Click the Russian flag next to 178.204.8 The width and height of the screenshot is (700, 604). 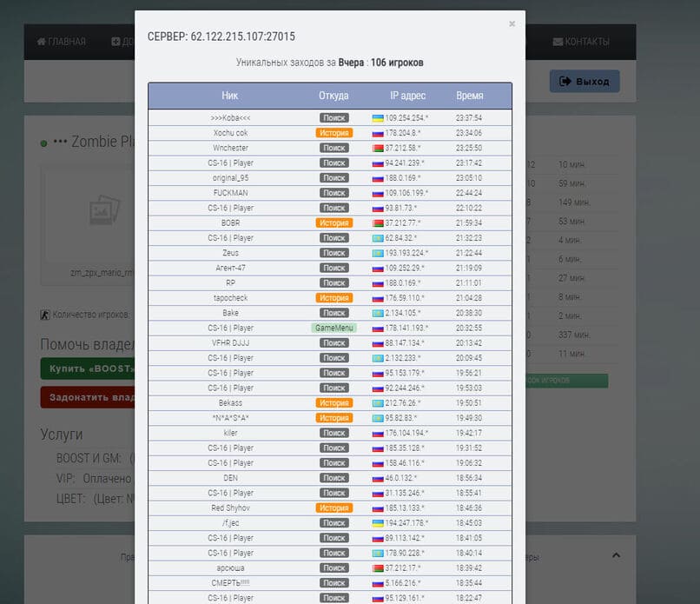(x=378, y=134)
